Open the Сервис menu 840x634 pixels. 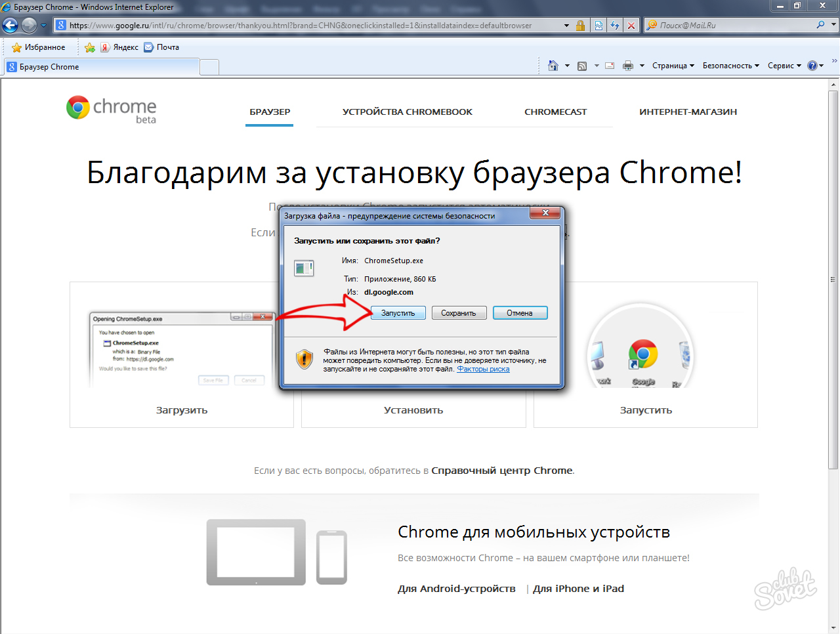tap(784, 66)
